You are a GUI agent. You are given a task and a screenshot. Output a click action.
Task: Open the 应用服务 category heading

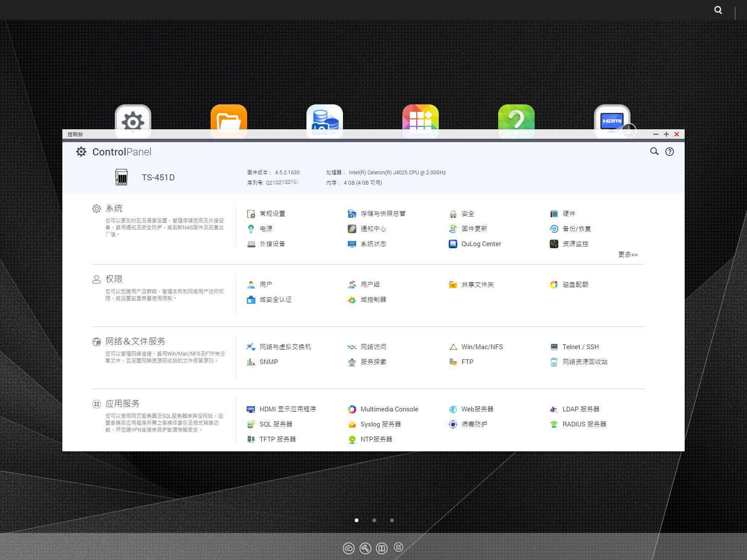[122, 403]
